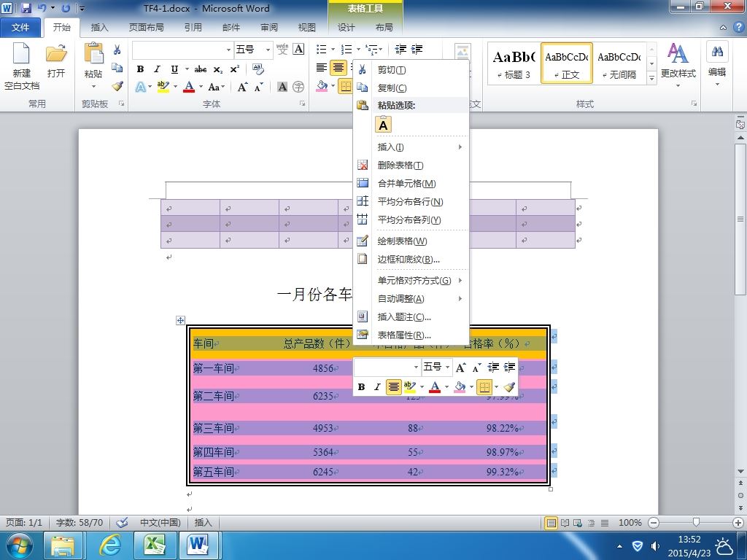Toggle strikethrough (abc) formatting

coord(201,69)
